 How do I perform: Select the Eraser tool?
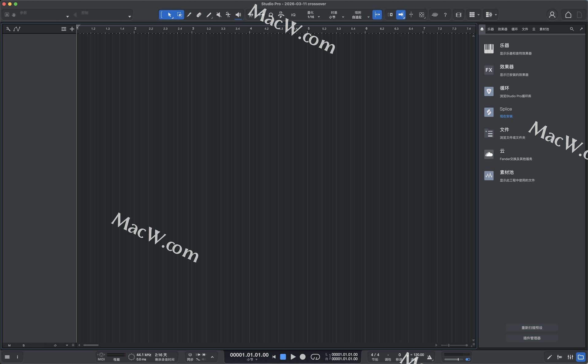199,15
